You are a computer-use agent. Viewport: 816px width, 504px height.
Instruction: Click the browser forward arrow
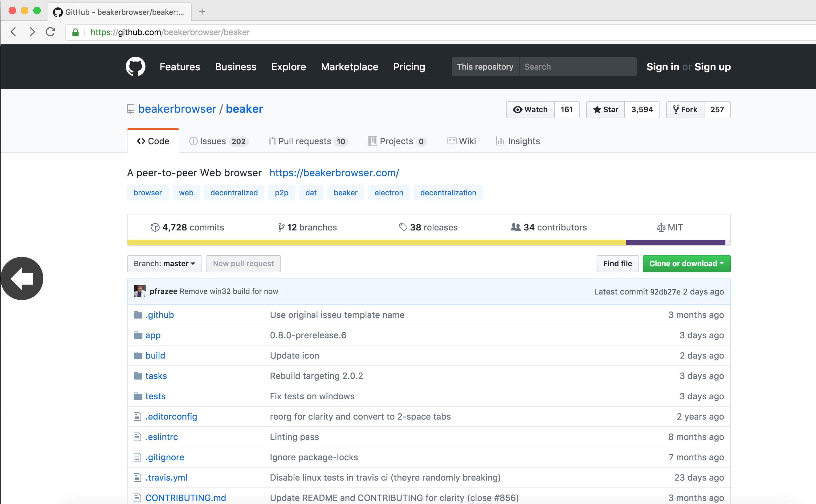click(x=32, y=32)
